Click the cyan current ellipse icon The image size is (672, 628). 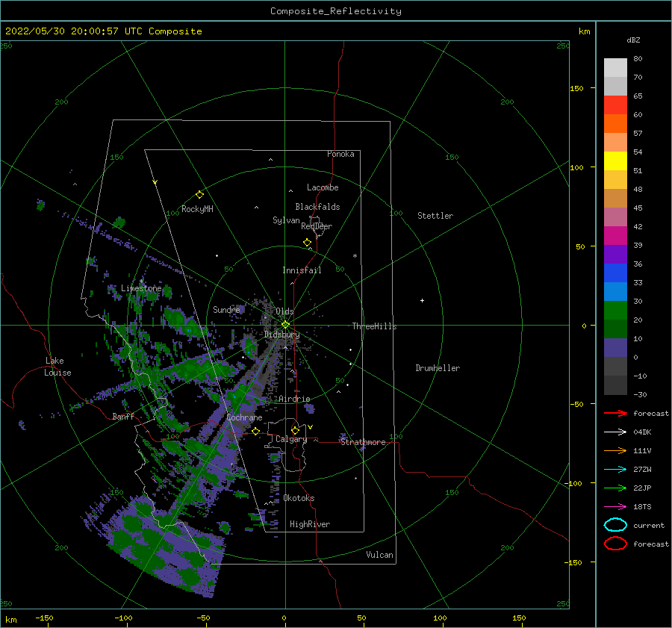(615, 525)
